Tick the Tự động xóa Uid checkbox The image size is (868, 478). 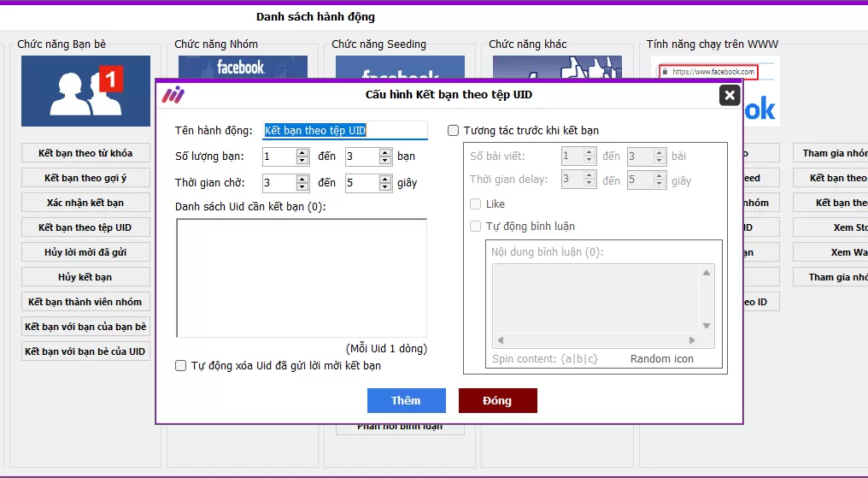tap(180, 365)
